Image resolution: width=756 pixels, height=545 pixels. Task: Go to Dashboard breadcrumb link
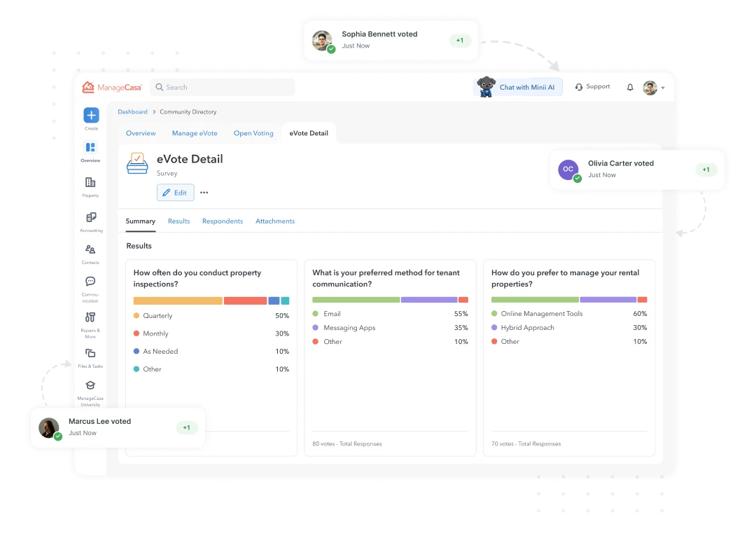132,112
